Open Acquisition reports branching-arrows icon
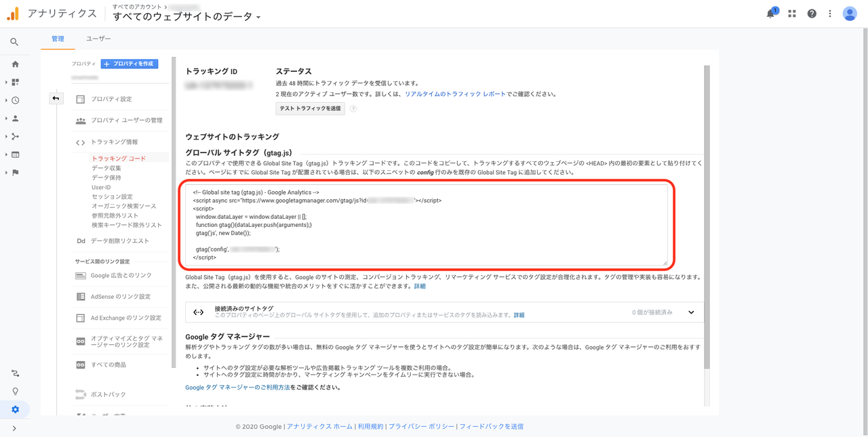The width and height of the screenshot is (868, 437). [15, 136]
